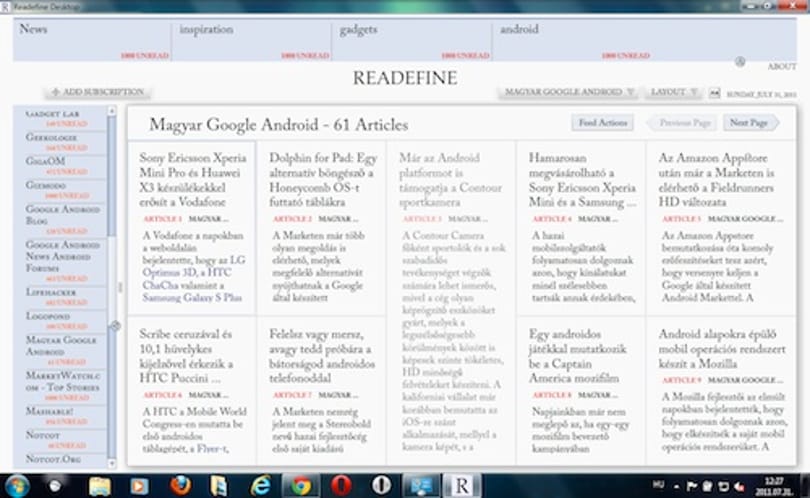The height and width of the screenshot is (498, 810).
Task: Open article Már az Android platformot is támogatja
Action: coord(450,180)
